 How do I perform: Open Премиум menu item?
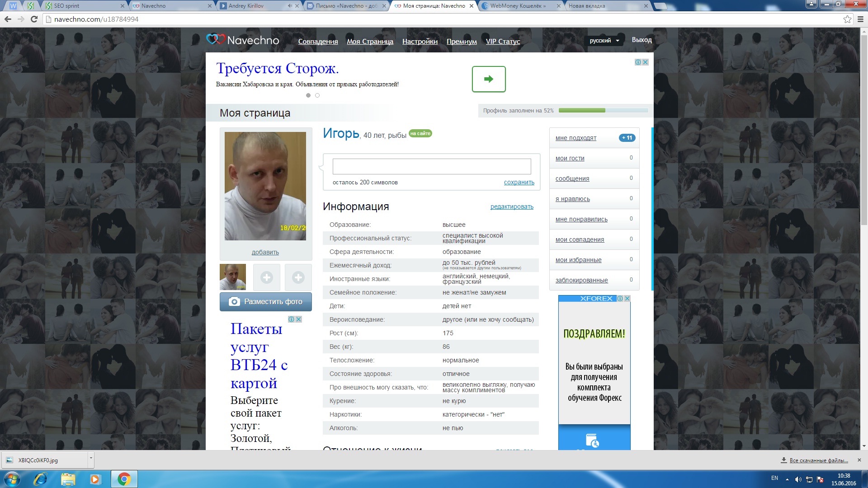pyautogui.click(x=462, y=41)
